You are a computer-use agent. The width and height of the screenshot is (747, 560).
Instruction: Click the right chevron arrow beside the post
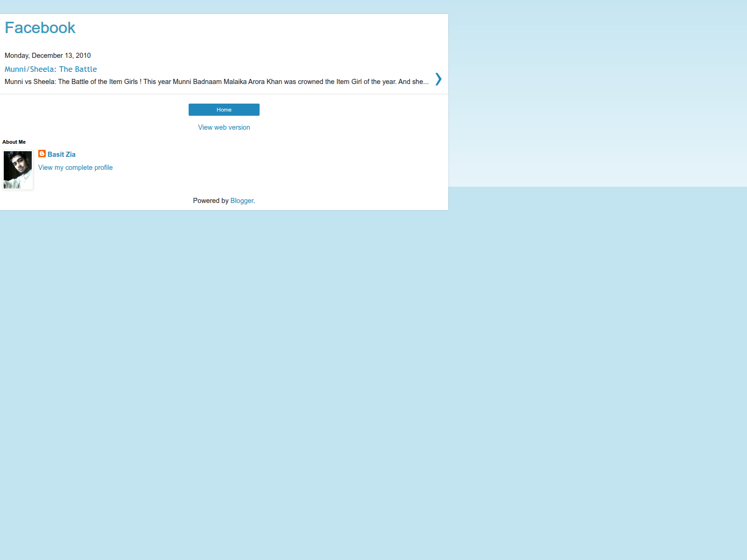[x=438, y=79]
